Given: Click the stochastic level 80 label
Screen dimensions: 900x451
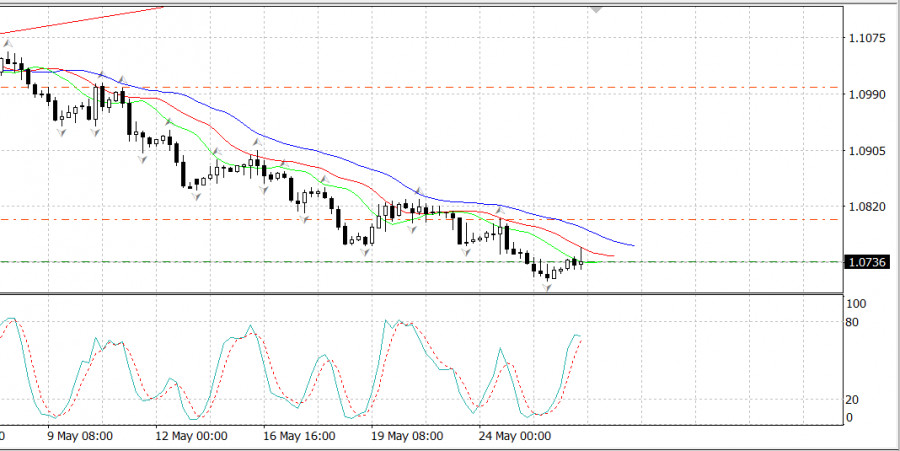Looking at the screenshot, I should [x=852, y=322].
